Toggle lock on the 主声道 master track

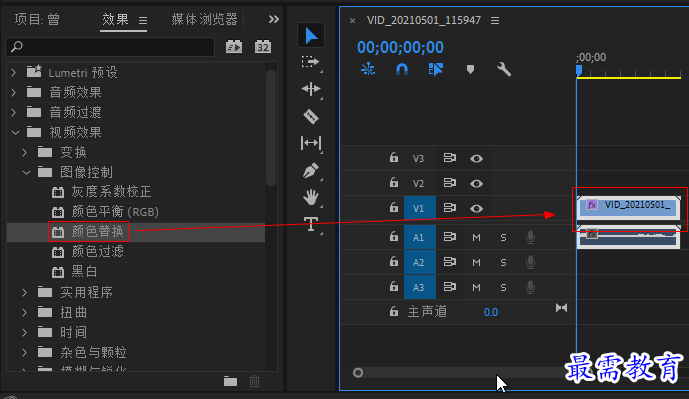pos(394,312)
